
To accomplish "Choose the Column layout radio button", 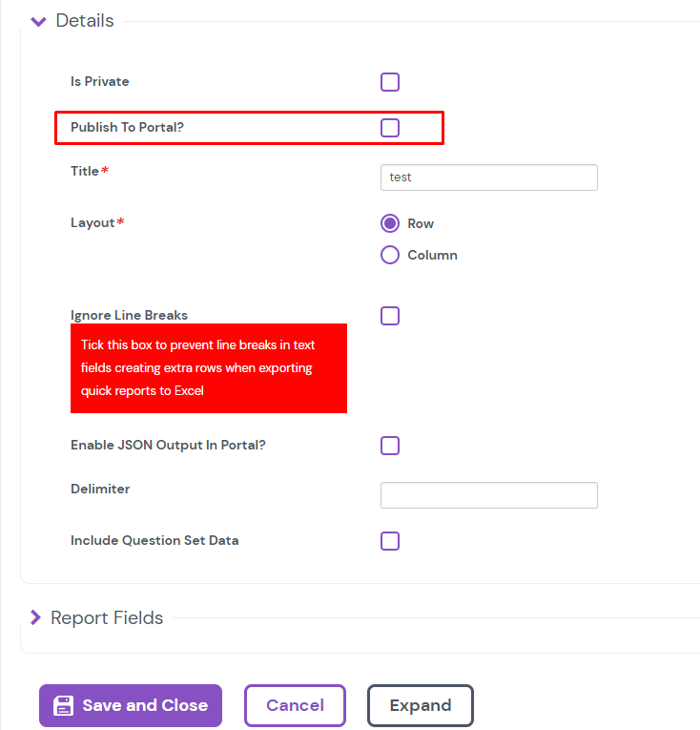I will (390, 255).
